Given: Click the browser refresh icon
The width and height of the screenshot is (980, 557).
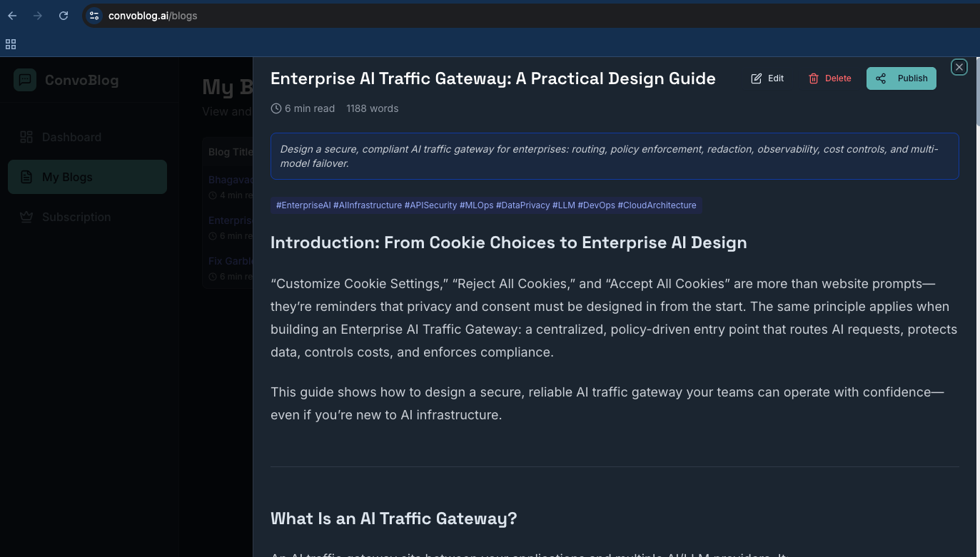Looking at the screenshot, I should (x=63, y=15).
